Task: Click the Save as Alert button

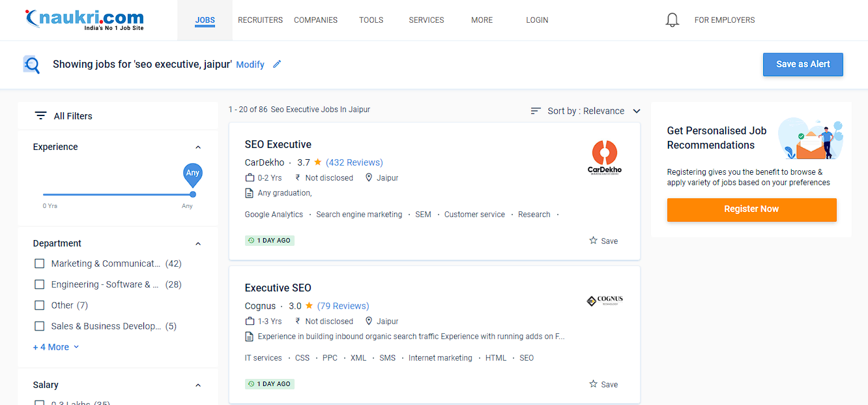Action: coord(803,64)
